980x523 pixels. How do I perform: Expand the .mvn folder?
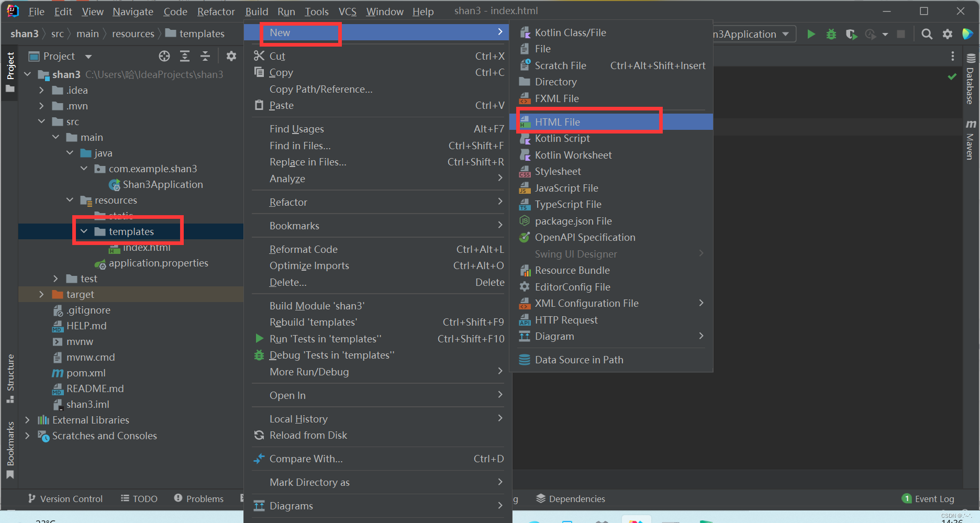42,106
